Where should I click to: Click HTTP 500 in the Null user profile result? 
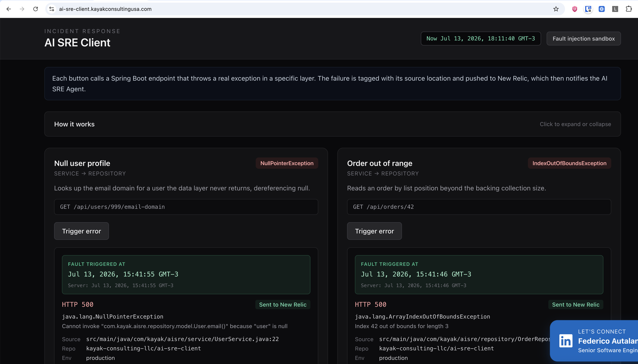click(78, 305)
